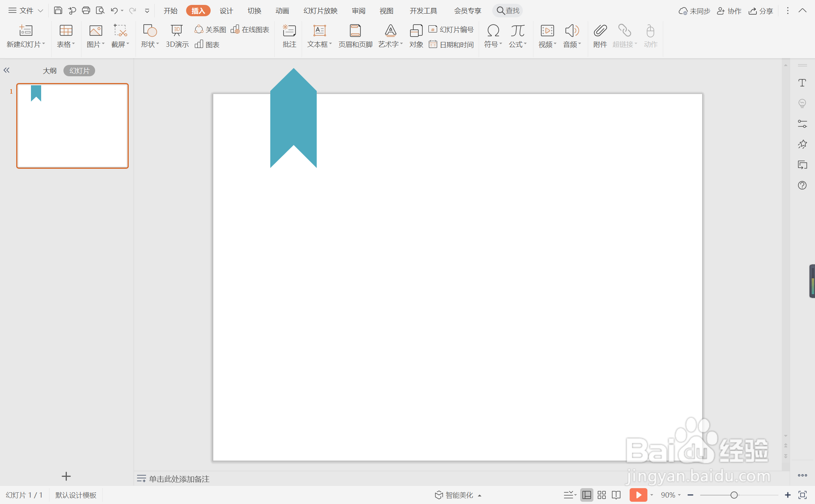
Task: Click the zoom slider handle
Action: coord(734,495)
